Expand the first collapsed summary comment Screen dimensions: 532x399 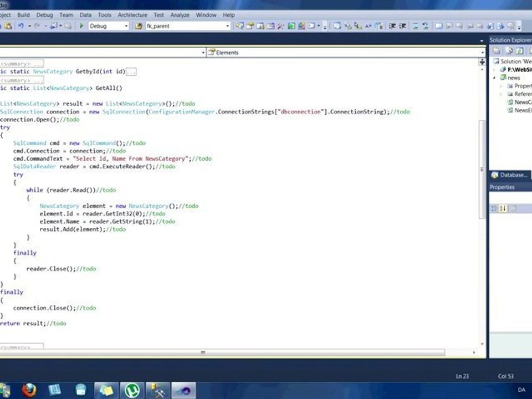pos(22,64)
